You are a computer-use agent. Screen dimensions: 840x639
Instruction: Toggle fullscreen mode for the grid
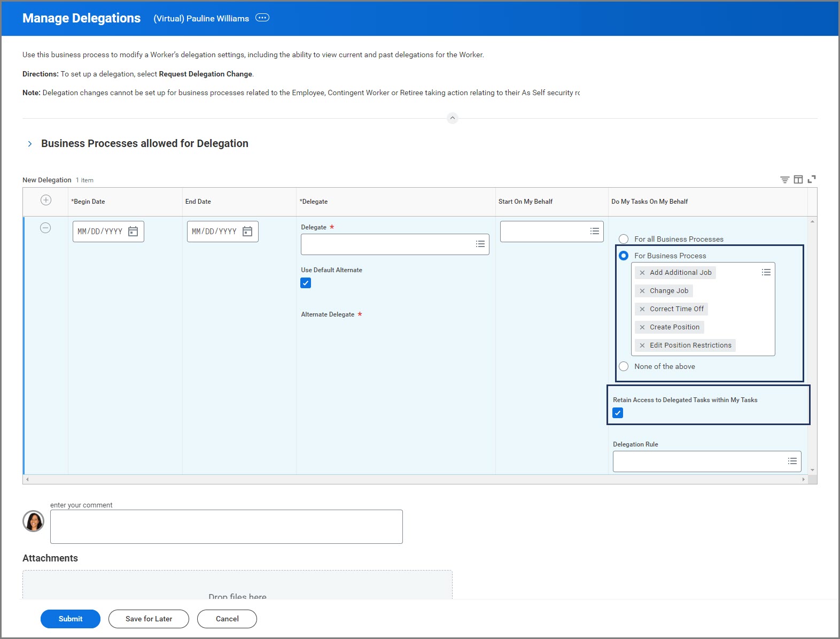[812, 179]
